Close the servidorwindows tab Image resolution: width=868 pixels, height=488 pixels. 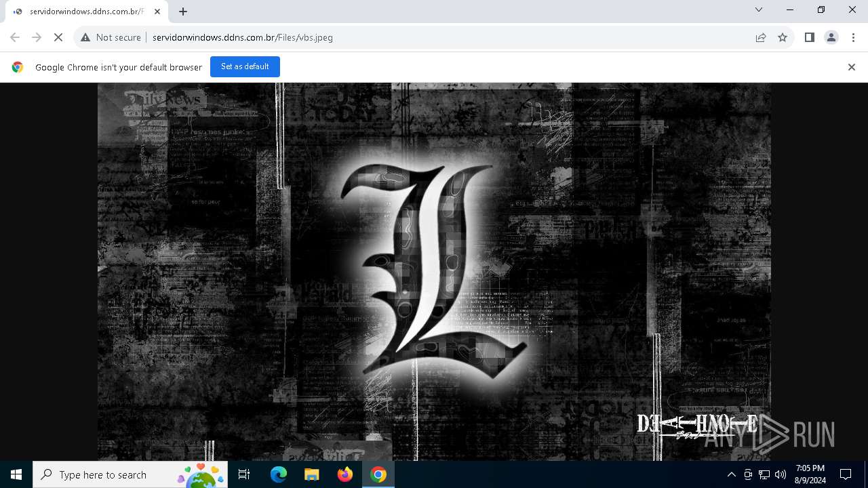click(x=157, y=12)
